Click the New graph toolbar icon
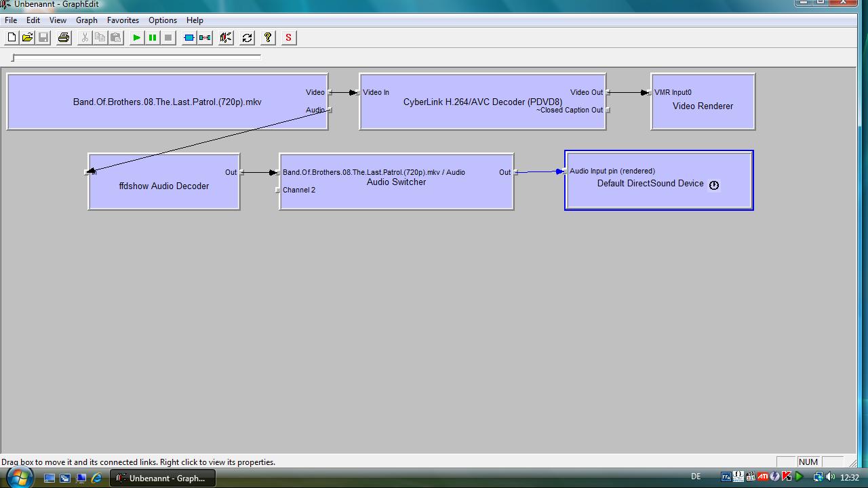This screenshot has height=488, width=868. [x=12, y=38]
